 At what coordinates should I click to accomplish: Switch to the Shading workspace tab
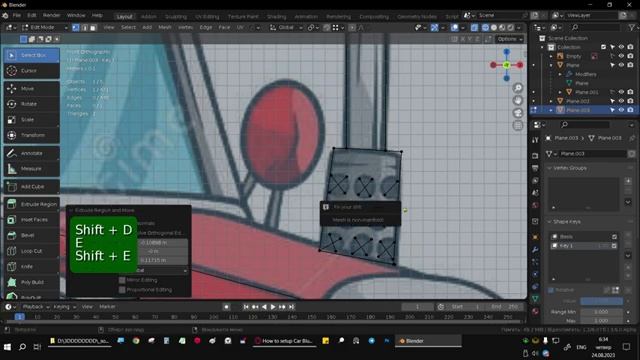point(277,17)
